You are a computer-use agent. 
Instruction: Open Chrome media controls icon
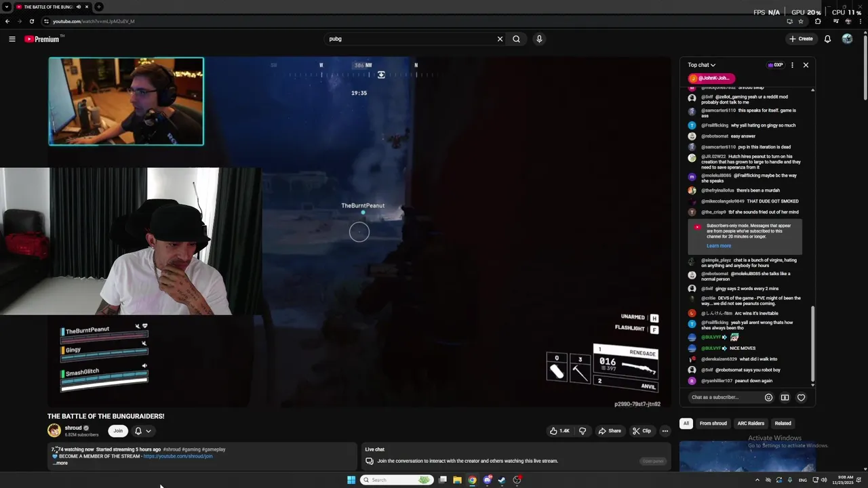click(835, 21)
